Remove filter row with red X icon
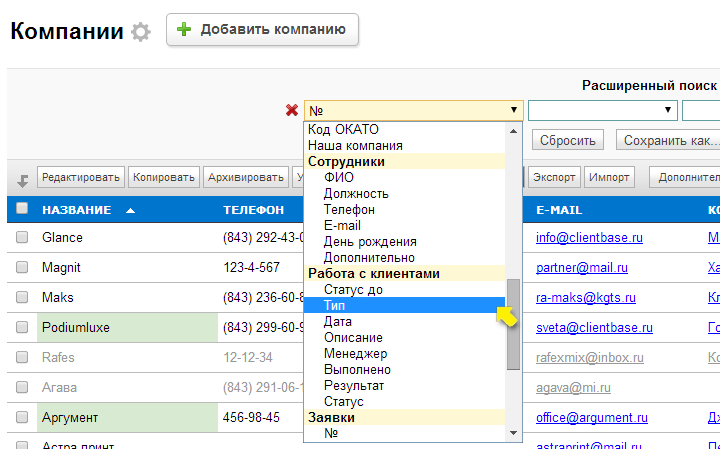The width and height of the screenshot is (720, 449). 292,110
